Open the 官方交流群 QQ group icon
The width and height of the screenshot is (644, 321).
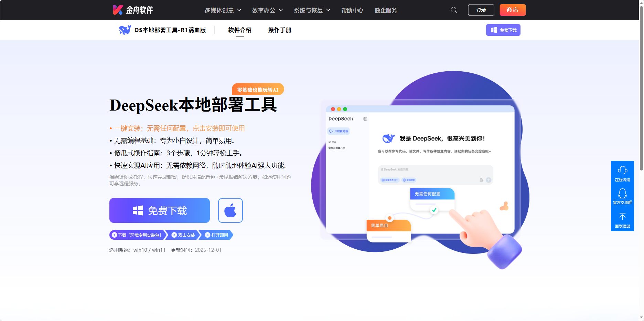point(622,197)
